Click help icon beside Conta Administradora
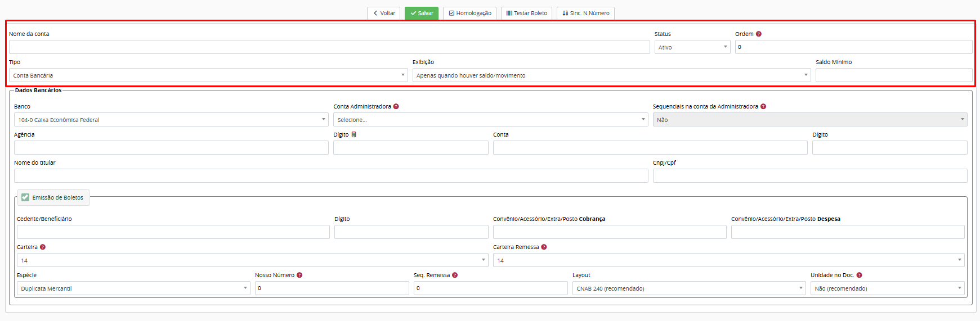 pos(396,106)
